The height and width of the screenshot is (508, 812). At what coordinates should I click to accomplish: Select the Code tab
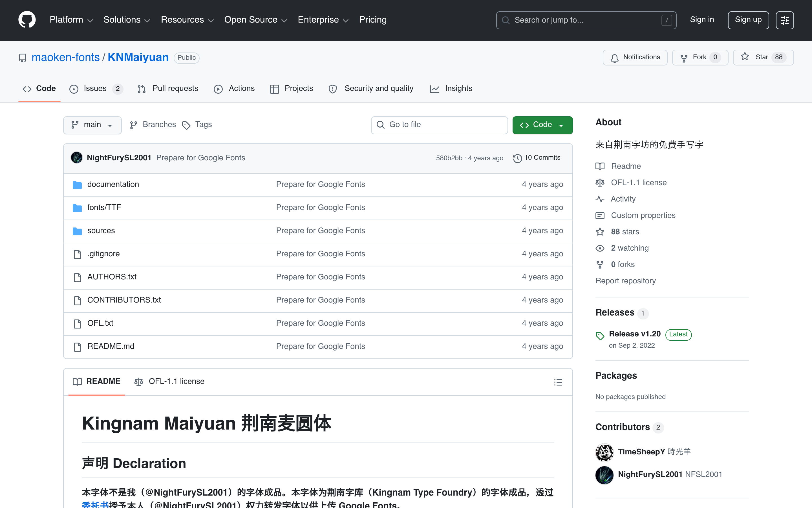(39, 89)
